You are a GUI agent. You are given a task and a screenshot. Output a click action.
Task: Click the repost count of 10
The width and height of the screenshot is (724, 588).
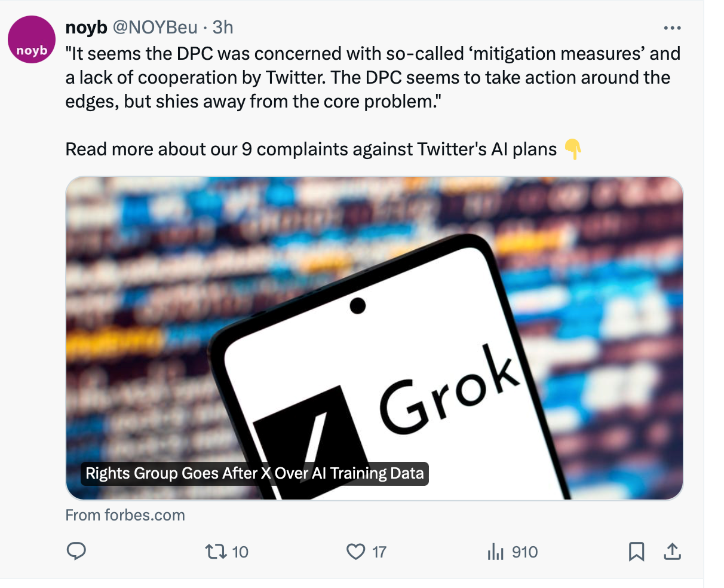(x=240, y=552)
